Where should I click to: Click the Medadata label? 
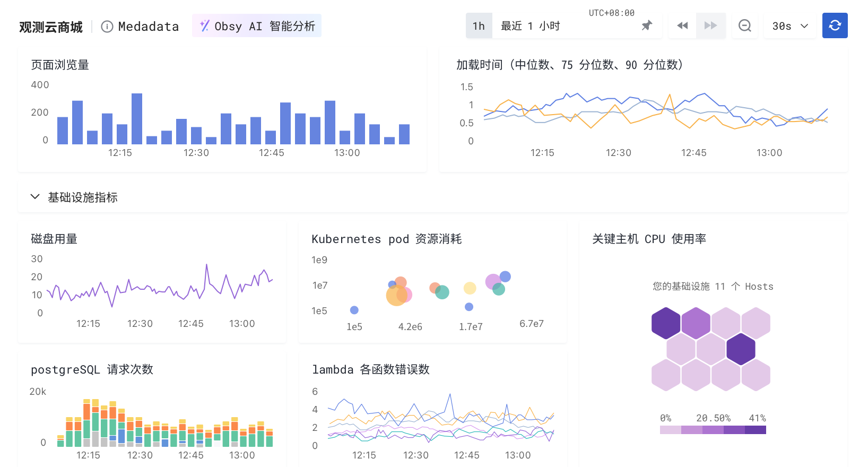coord(148,27)
